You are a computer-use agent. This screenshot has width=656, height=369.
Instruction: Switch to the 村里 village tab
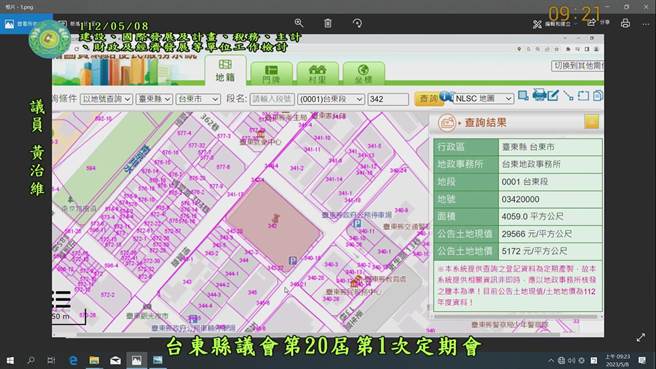point(317,73)
